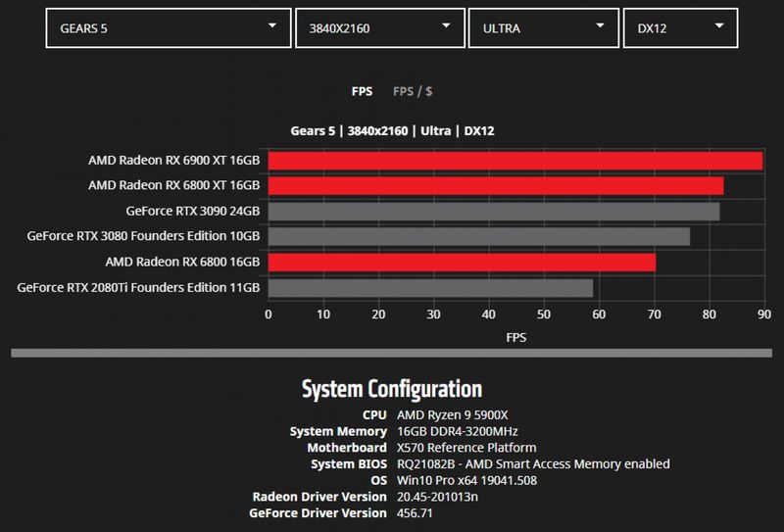Click GeForce RTX 3080 Founders Edition 10GB label
The width and height of the screenshot is (784, 532).
pyautogui.click(x=143, y=236)
